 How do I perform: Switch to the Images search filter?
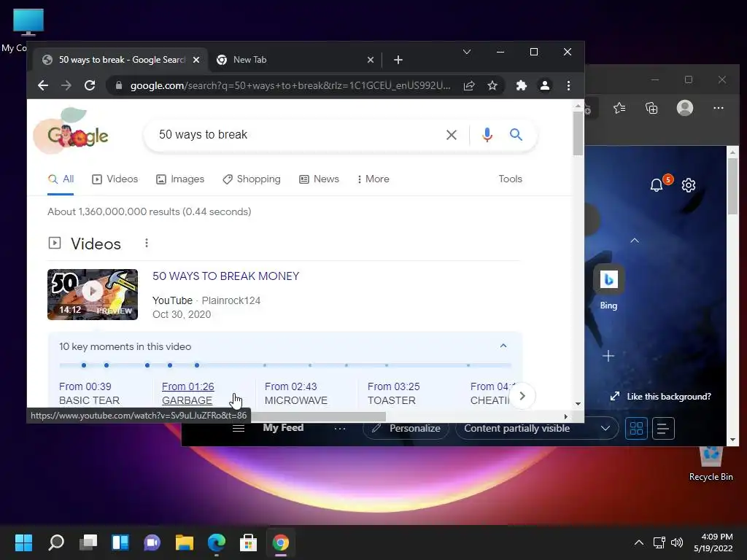[x=180, y=179]
